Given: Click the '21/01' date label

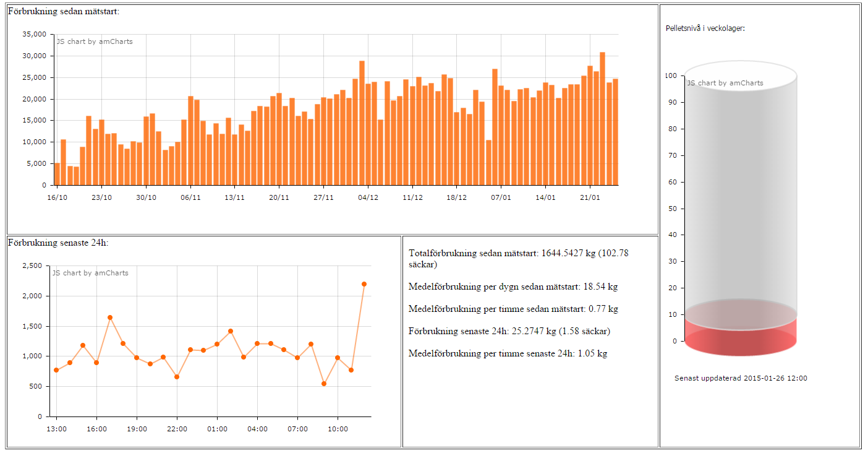Looking at the screenshot, I should (590, 197).
